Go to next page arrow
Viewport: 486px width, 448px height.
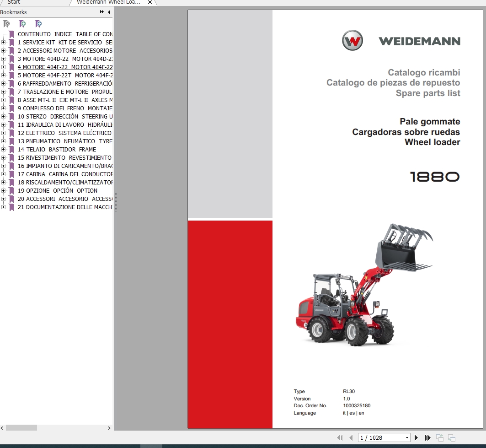tap(416, 438)
